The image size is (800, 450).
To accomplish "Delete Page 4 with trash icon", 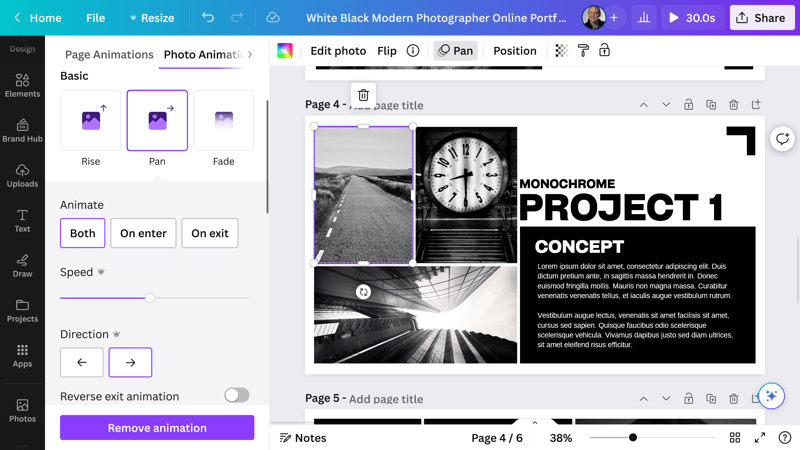I will pyautogui.click(x=733, y=105).
